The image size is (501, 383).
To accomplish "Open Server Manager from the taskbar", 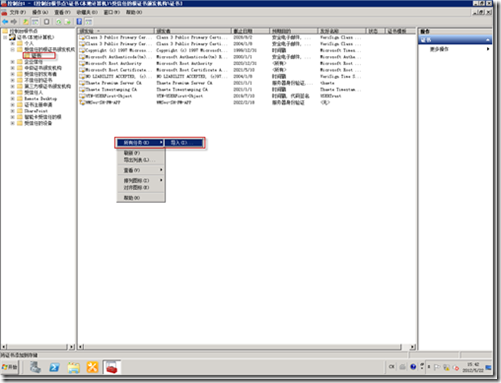I will point(35,367).
